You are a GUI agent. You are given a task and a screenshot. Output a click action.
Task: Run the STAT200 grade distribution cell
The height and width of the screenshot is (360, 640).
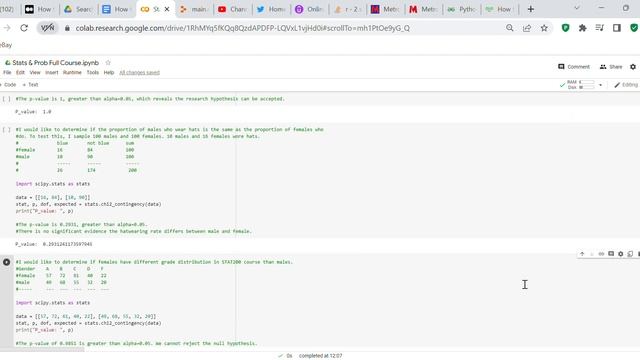click(7, 262)
